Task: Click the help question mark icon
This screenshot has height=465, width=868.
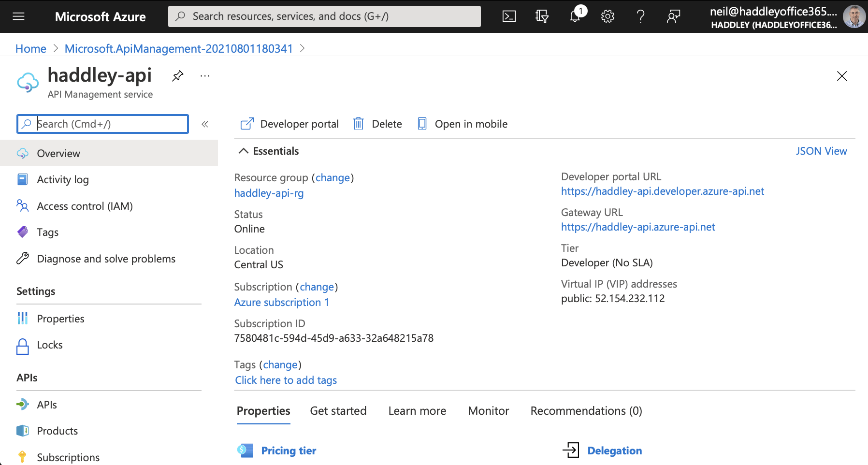Action: [640, 16]
